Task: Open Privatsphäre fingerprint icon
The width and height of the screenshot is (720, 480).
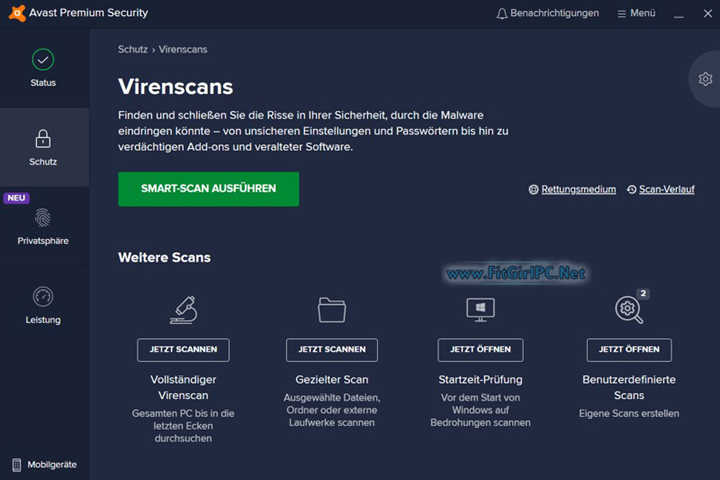Action: point(43,218)
